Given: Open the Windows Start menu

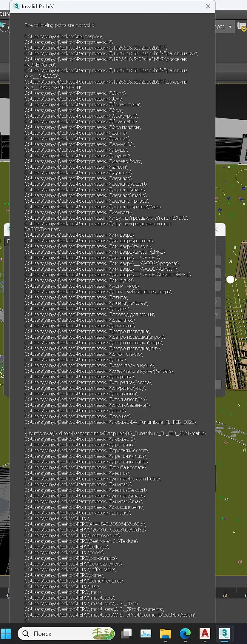Looking at the screenshot, I should point(6,634).
